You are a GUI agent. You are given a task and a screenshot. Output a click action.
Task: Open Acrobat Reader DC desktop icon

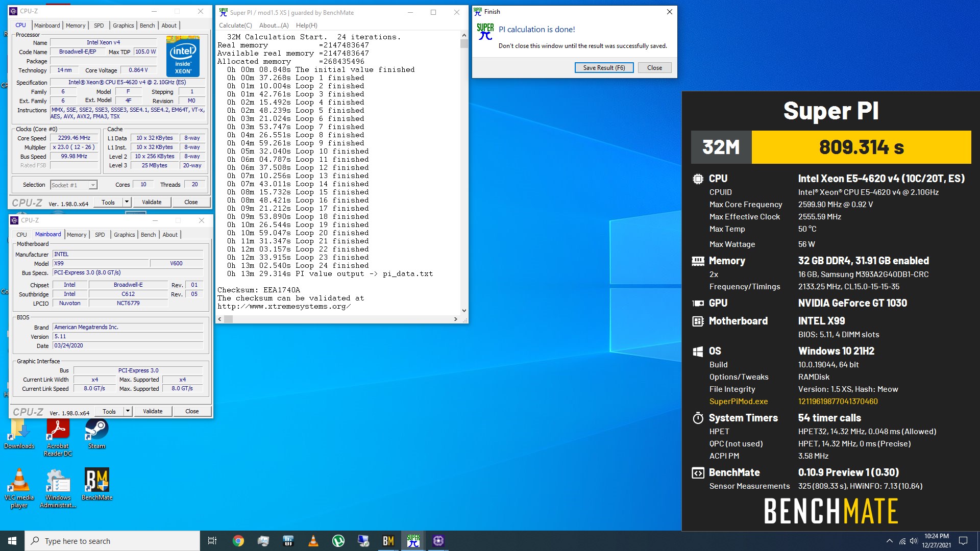pos(58,437)
